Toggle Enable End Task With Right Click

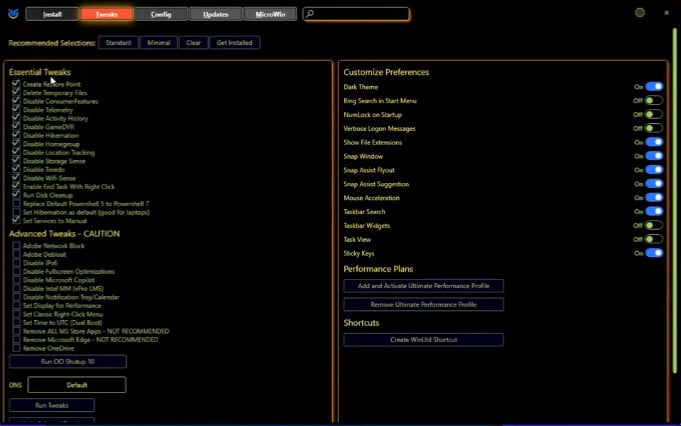16,186
